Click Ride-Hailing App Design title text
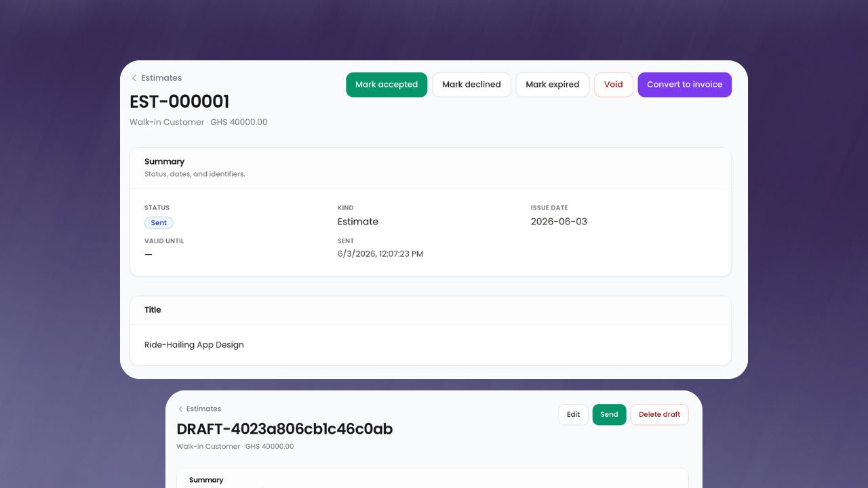The height and width of the screenshot is (488, 868). click(x=194, y=345)
